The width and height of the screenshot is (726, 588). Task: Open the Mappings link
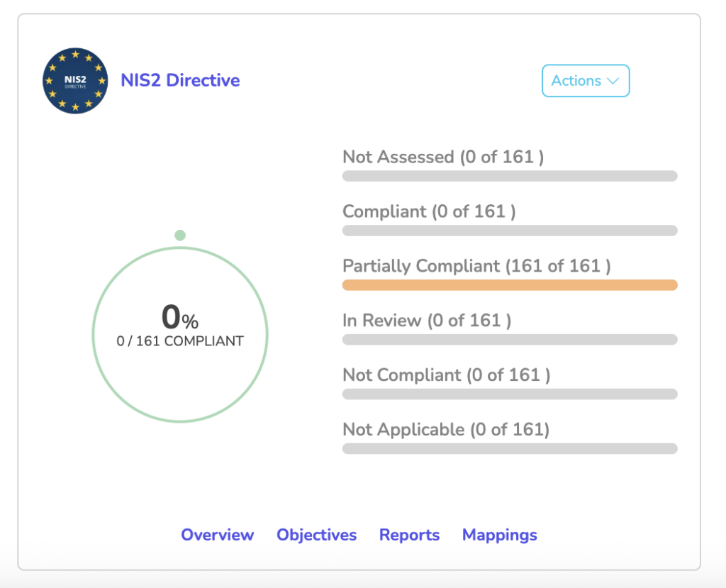500,535
